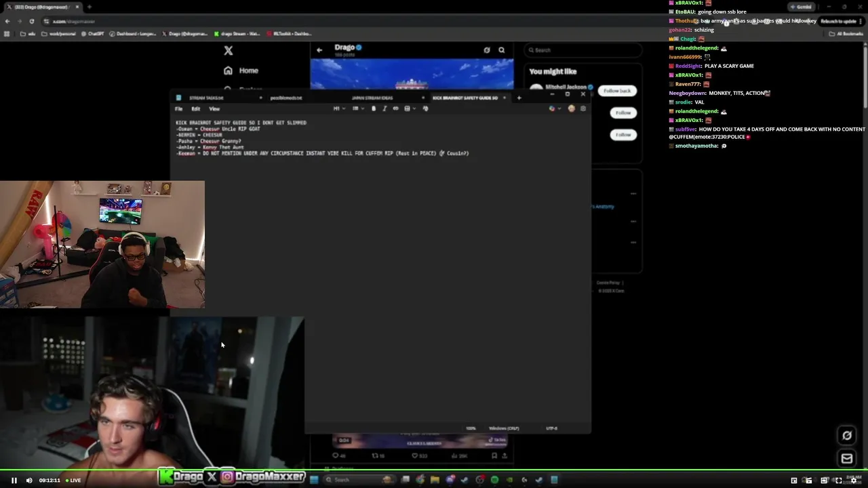This screenshot has height=488, width=868.
Task: Open stream player settings gear
Action: [854, 481]
